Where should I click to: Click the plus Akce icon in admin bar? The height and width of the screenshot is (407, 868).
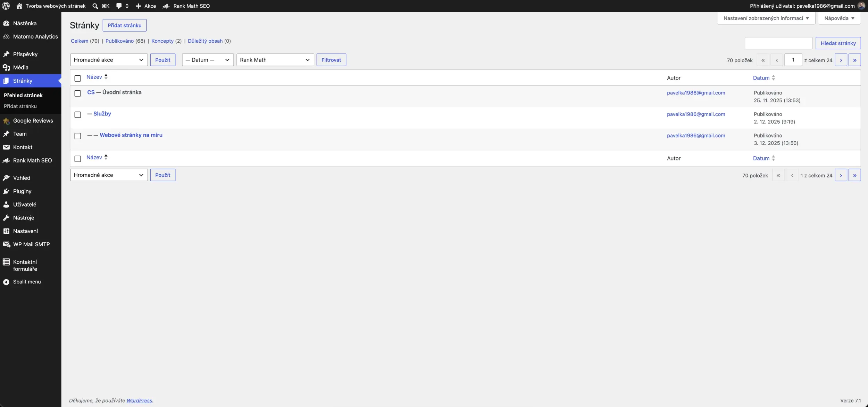click(x=138, y=6)
